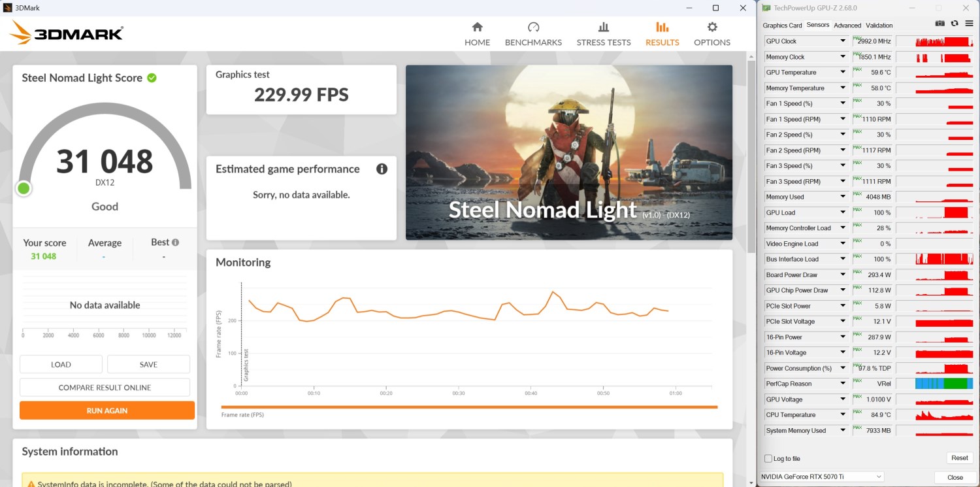Image resolution: width=980 pixels, height=487 pixels.
Task: Open the System Memory Used dropdown
Action: [x=843, y=431]
